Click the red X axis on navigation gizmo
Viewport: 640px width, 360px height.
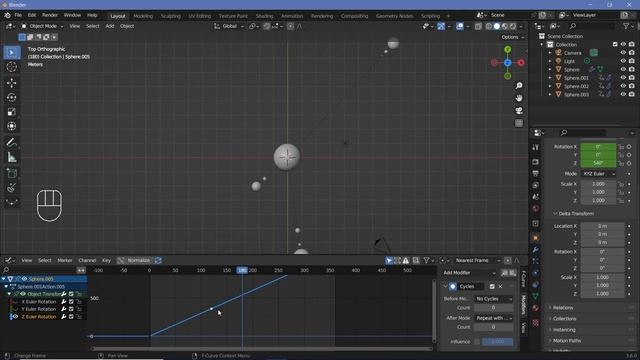tap(521, 63)
